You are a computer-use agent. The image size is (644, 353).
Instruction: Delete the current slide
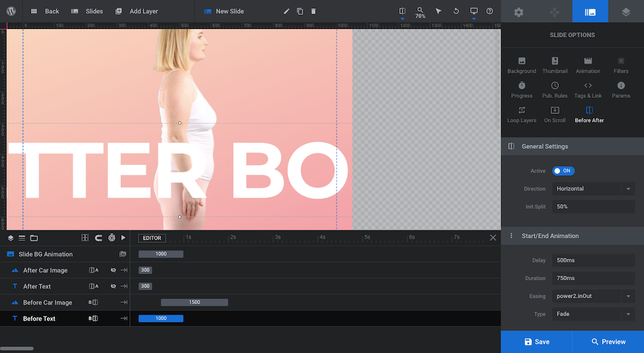314,11
